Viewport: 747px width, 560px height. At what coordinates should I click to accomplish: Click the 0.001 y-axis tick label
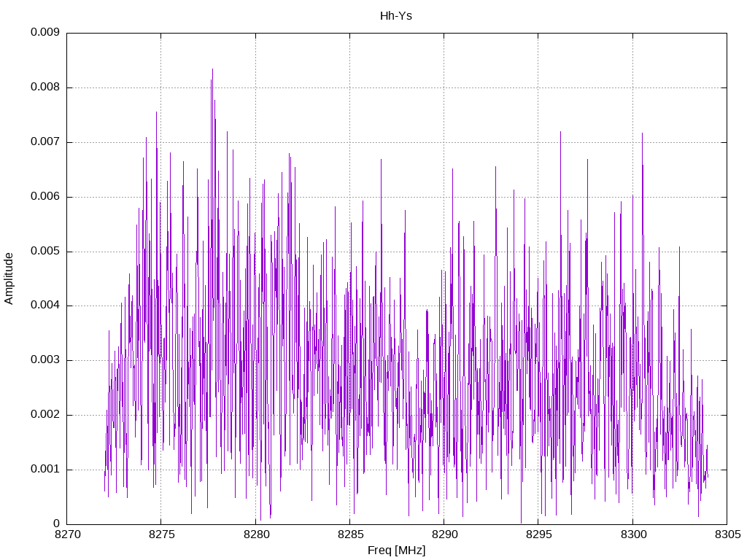coord(45,469)
